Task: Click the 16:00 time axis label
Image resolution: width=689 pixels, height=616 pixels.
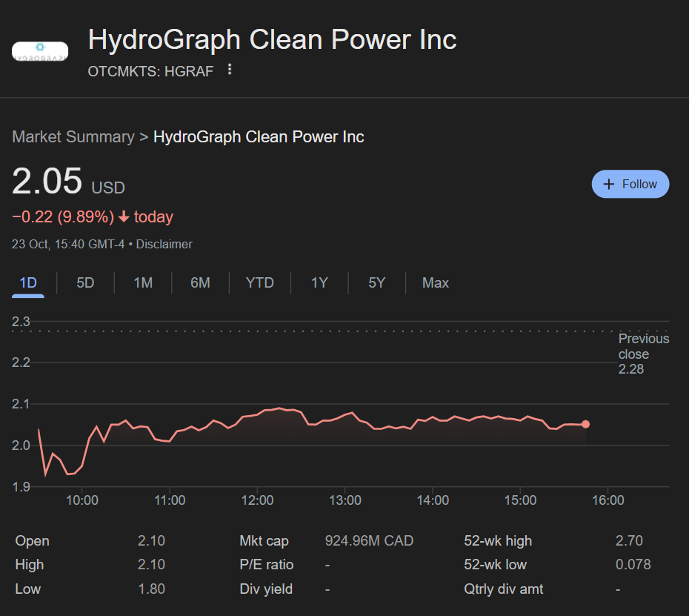Action: point(608,500)
